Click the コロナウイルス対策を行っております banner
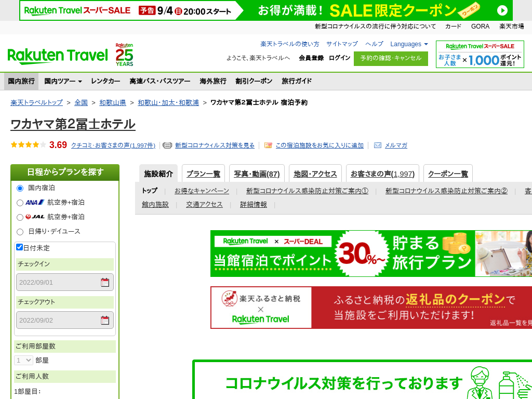 (362, 380)
